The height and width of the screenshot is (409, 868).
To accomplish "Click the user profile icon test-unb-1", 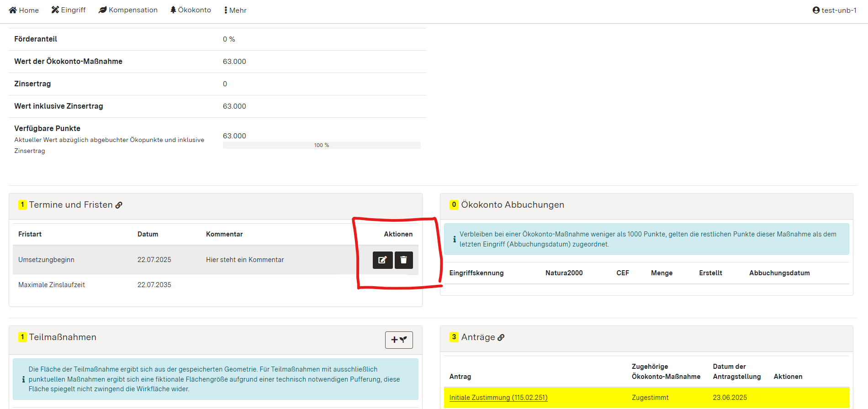I will (816, 10).
